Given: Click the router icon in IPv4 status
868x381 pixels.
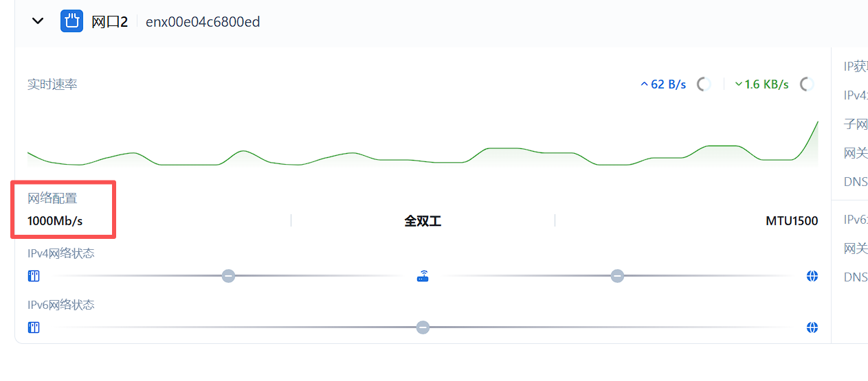Looking at the screenshot, I should click(x=423, y=276).
